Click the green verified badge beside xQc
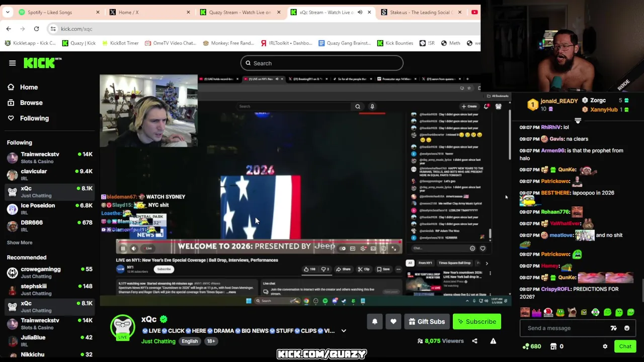Screen dimensions: 644x362 [x=163, y=319]
